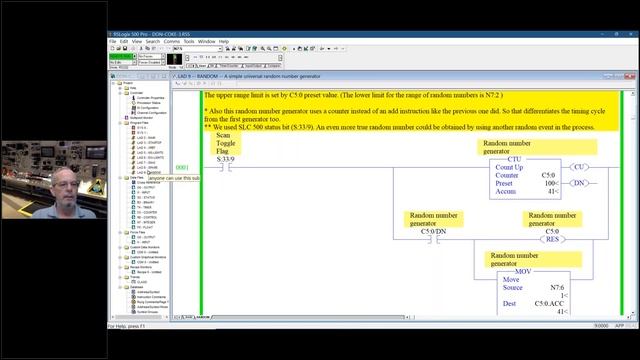Image resolution: width=640 pixels, height=360 pixels.
Task: Click the Zoom In magnifier icon
Action: point(263,49)
